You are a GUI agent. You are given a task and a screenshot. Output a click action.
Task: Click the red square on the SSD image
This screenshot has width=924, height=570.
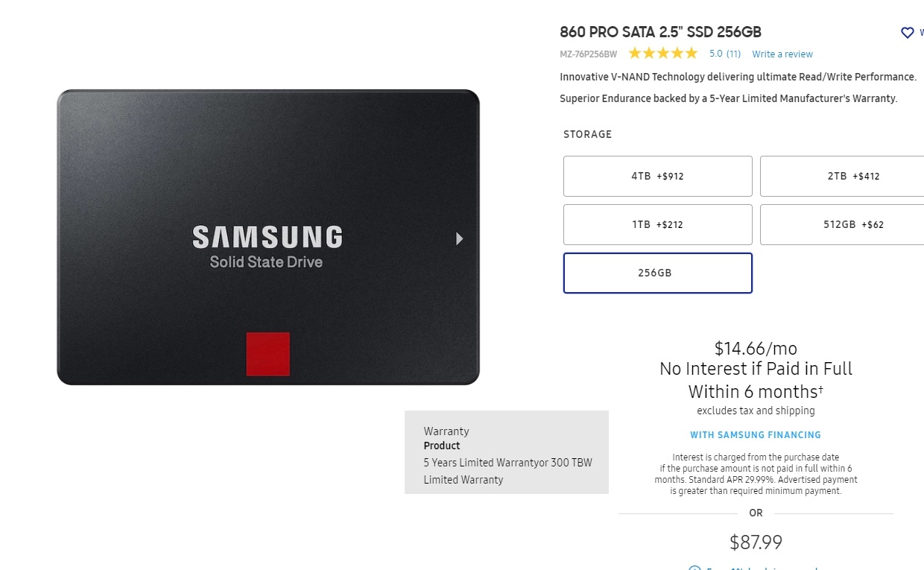click(x=268, y=354)
